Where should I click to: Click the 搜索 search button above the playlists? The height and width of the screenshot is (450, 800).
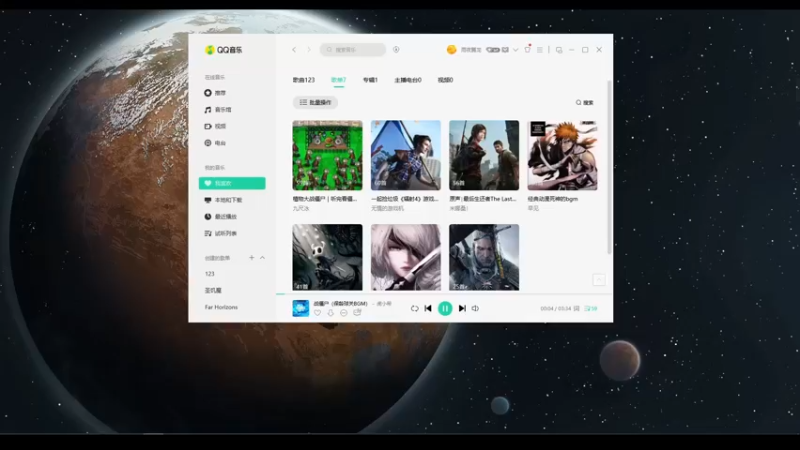(x=585, y=103)
